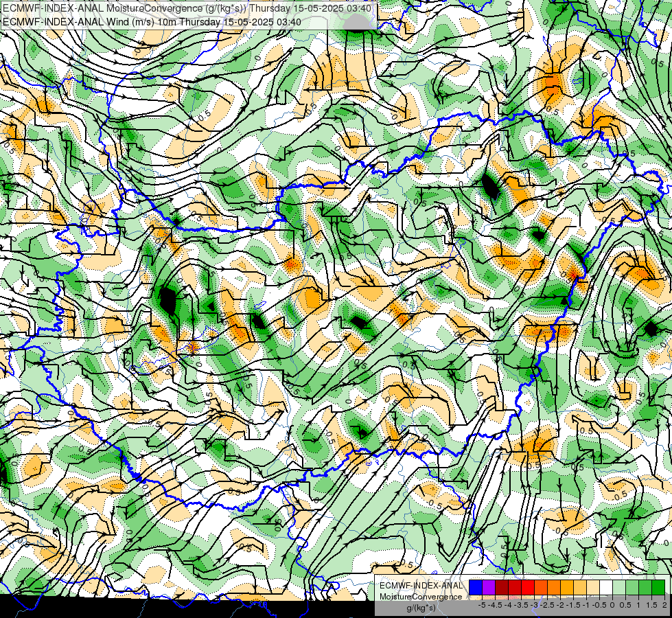Click the dark maroon legend swatch
672x618 pixels.
pos(502,587)
